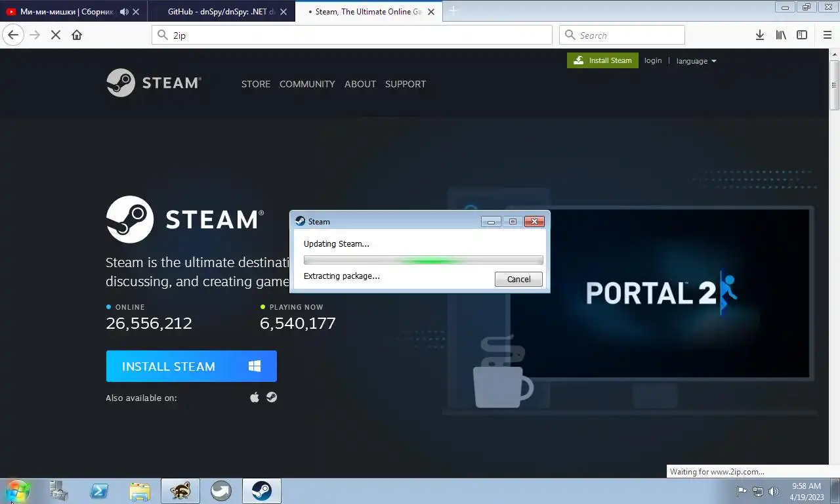Choose the SteamOS download icon
Image resolution: width=840 pixels, height=504 pixels.
pos(272,397)
